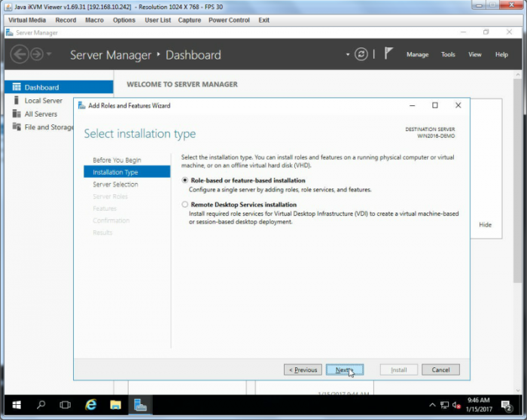Click the Add Roles and Features Wizard title icon
The image size is (527, 420).
coord(81,105)
